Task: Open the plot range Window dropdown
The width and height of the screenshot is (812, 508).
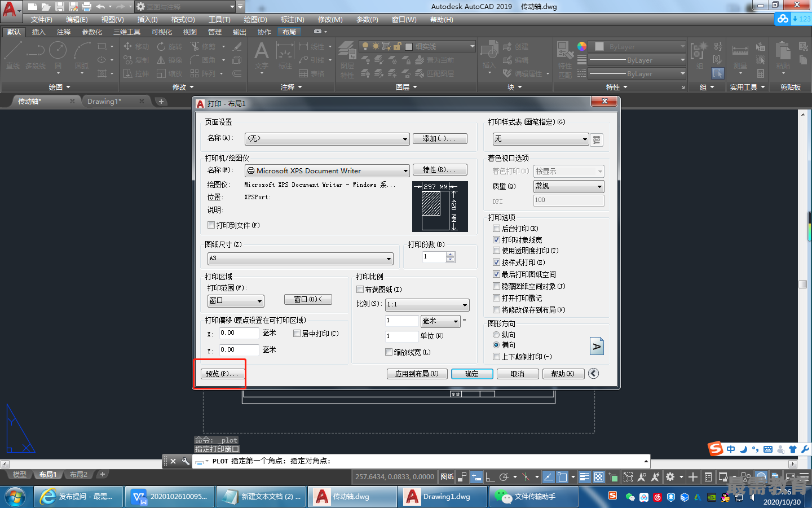Action: point(236,301)
